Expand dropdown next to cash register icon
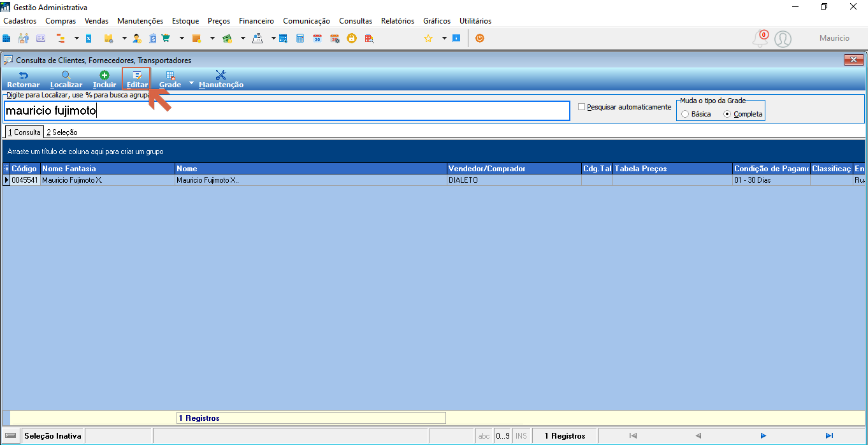 pos(273,38)
